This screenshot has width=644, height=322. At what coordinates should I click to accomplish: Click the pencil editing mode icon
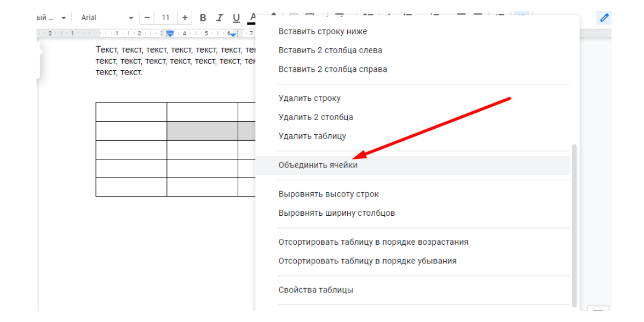click(x=604, y=18)
